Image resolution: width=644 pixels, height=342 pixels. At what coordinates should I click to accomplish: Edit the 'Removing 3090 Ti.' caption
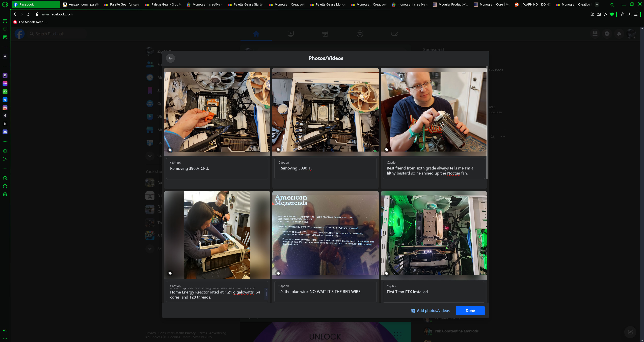tap(325, 168)
